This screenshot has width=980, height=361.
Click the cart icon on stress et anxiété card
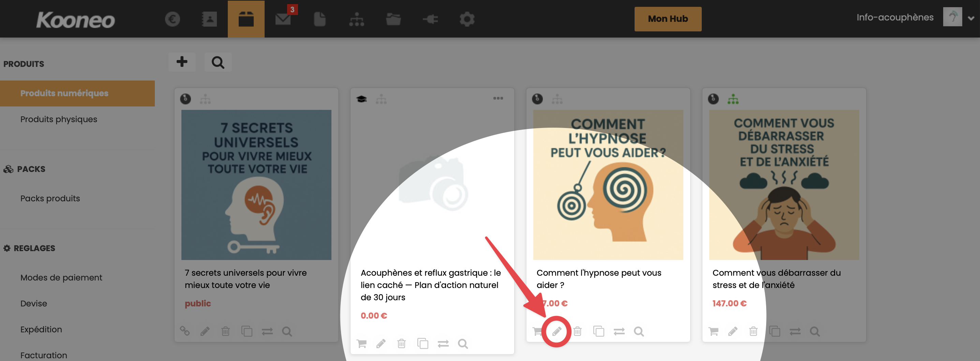[x=713, y=331]
